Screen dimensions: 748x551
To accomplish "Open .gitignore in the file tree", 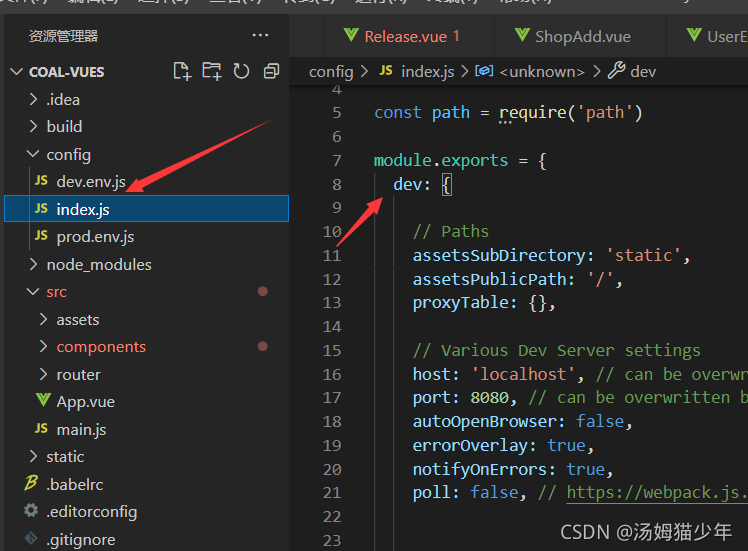I will (x=81, y=540).
